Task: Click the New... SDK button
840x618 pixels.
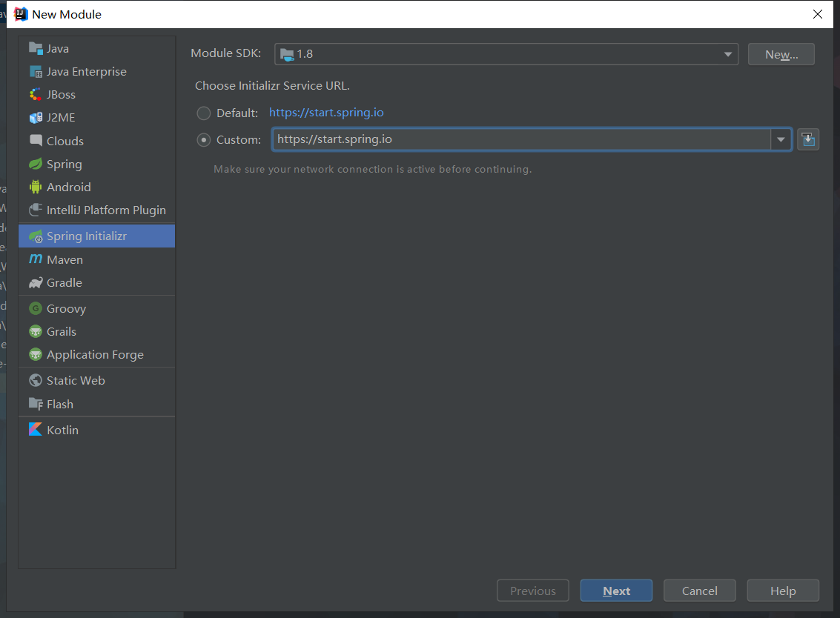Action: pos(781,54)
